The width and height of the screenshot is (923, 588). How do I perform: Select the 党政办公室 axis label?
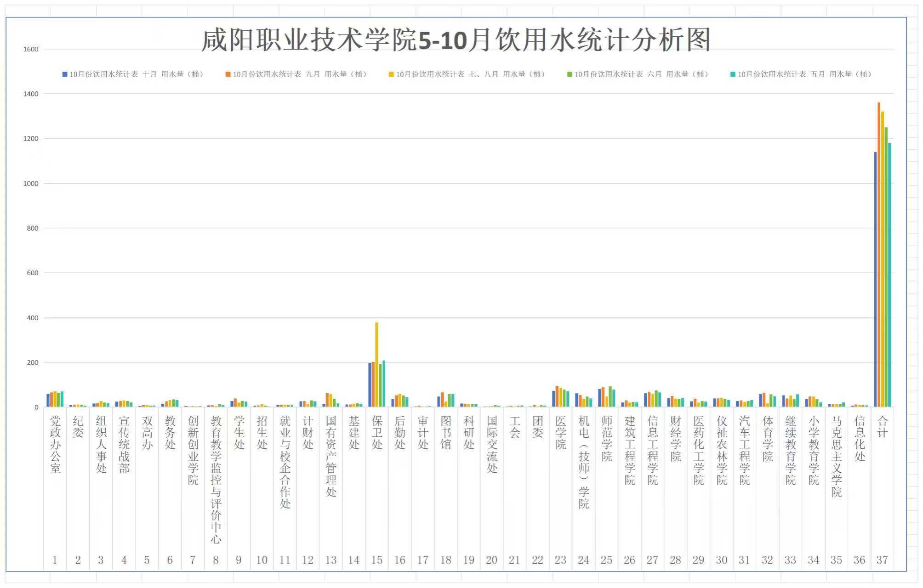pos(55,444)
